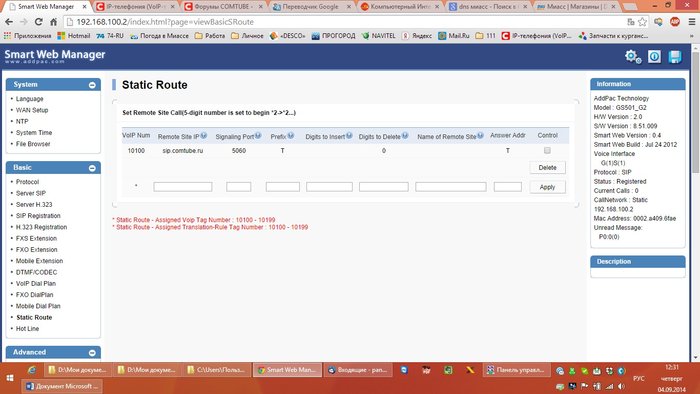Show help for Digits to Insert
This screenshot has width=700, height=394.
tap(349, 136)
